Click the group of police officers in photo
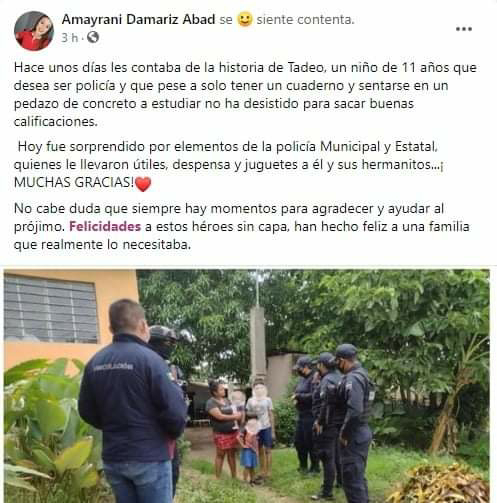The height and width of the screenshot is (503, 497). click(x=333, y=420)
